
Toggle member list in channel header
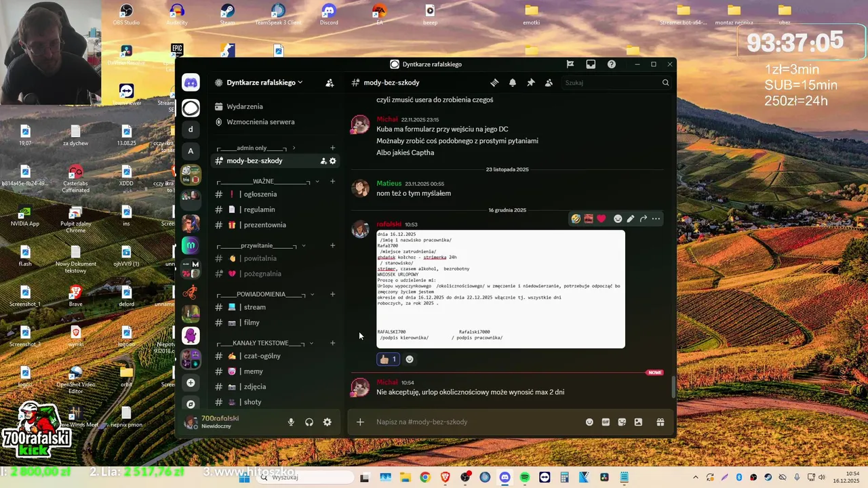point(549,83)
